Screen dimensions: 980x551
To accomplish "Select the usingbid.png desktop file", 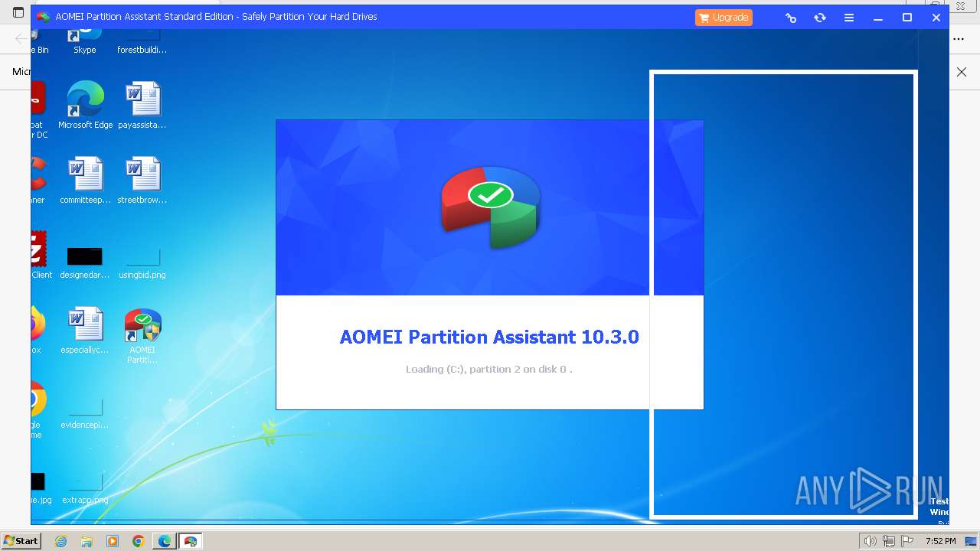I will (x=142, y=262).
